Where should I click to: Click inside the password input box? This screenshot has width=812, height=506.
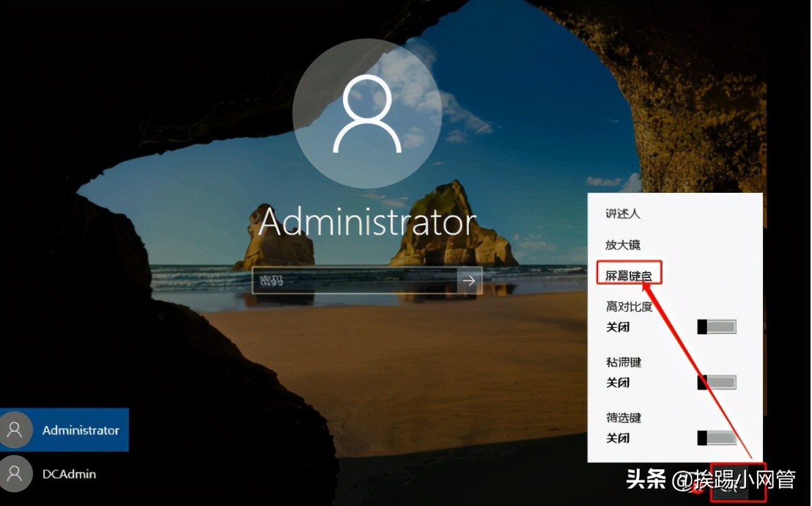(352, 280)
